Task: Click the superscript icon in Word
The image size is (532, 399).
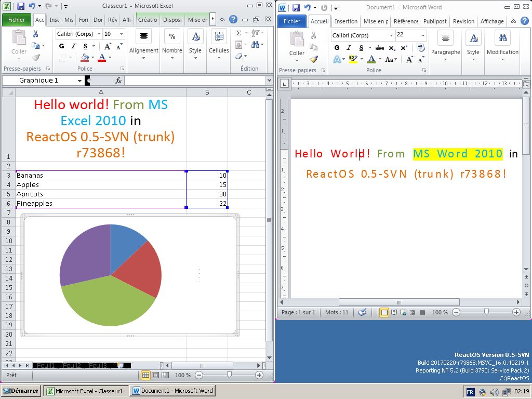Action: (403, 46)
